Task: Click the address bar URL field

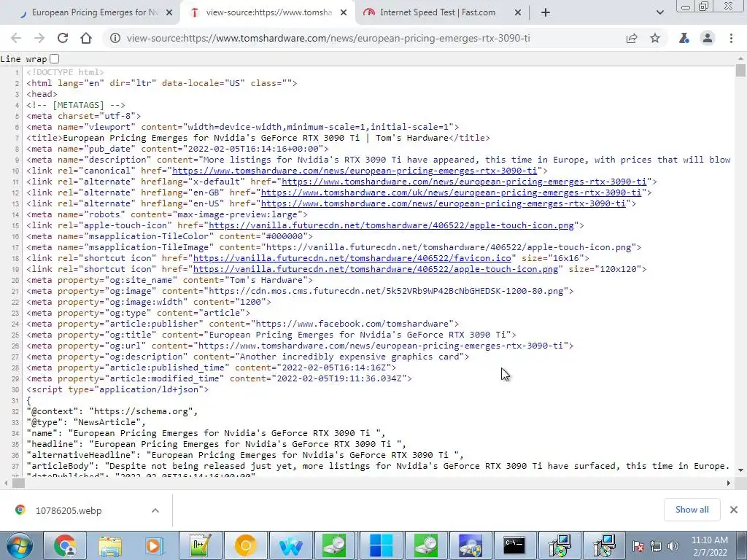Action: [x=328, y=38]
